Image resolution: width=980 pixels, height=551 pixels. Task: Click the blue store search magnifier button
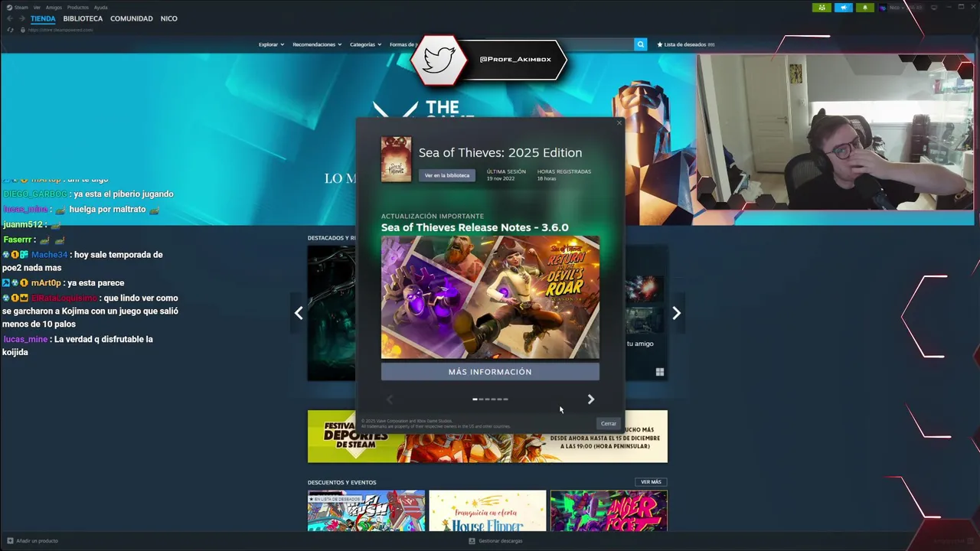(641, 44)
